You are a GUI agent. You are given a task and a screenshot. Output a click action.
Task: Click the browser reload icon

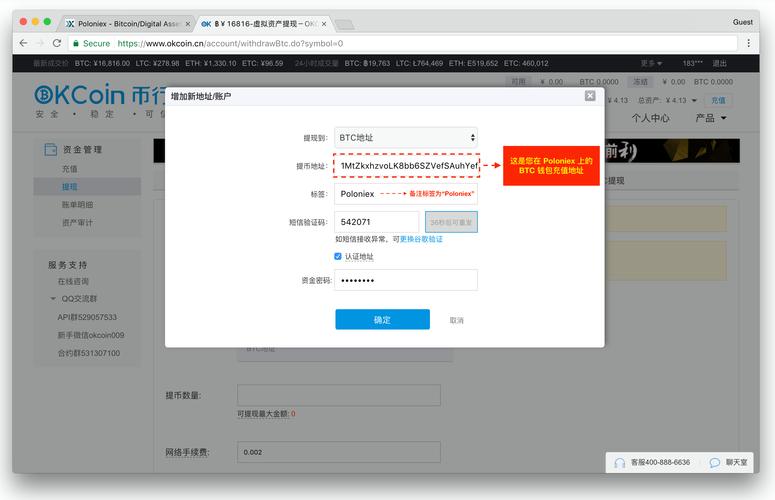[57, 44]
